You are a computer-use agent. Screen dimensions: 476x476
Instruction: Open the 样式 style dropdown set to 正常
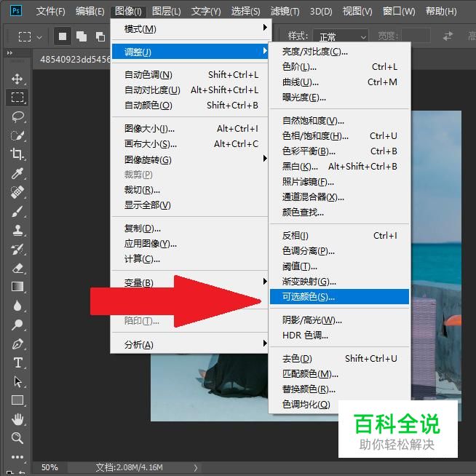click(341, 36)
